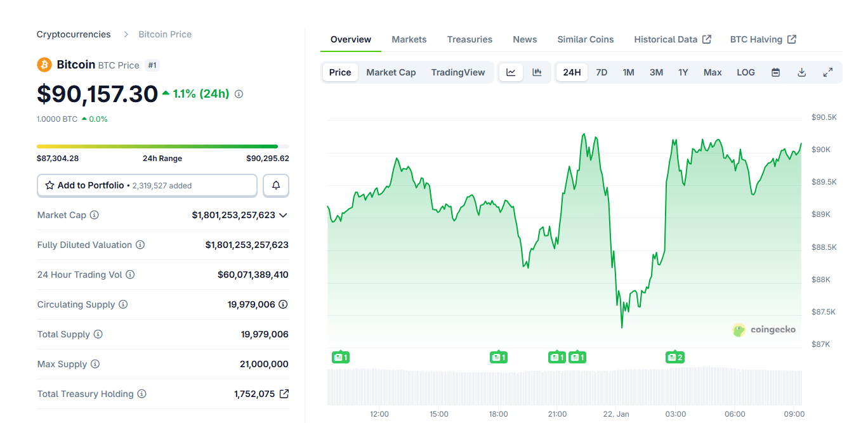Switch chart to Market Cap
The height and width of the screenshot is (423, 868).
tap(391, 72)
